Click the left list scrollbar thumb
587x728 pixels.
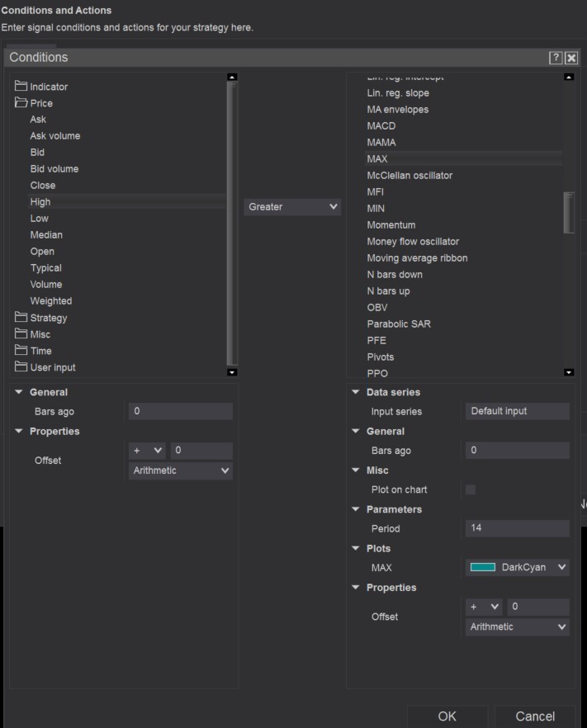pyautogui.click(x=232, y=224)
